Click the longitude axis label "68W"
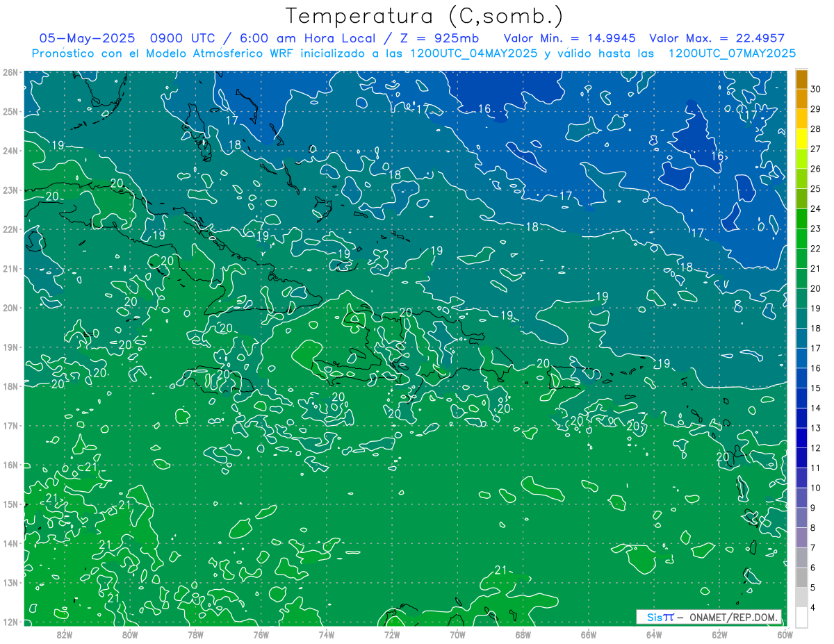 click(x=523, y=634)
